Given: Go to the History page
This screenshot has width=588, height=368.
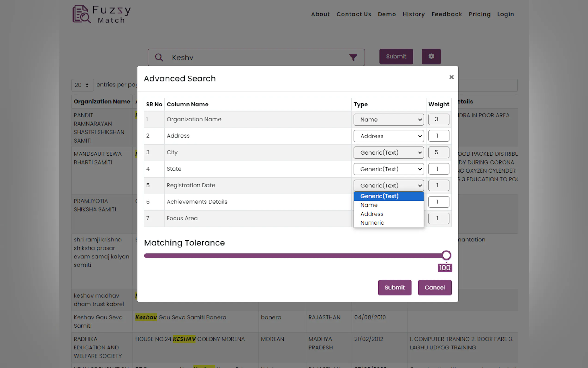Looking at the screenshot, I should [413, 14].
